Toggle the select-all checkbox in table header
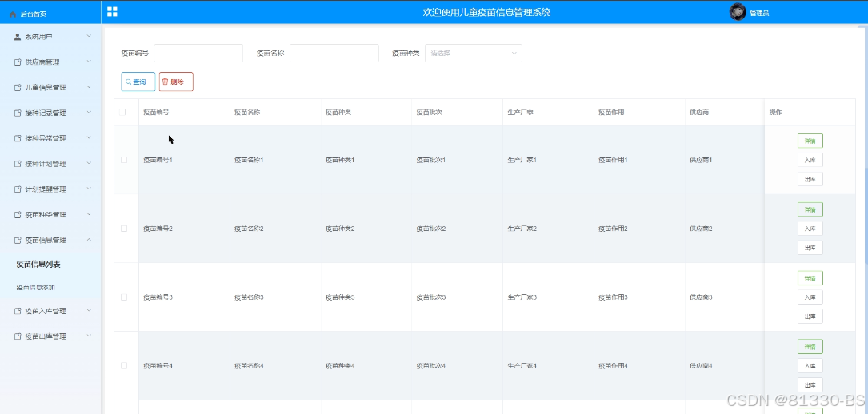This screenshot has height=414, width=868. coord(123,112)
